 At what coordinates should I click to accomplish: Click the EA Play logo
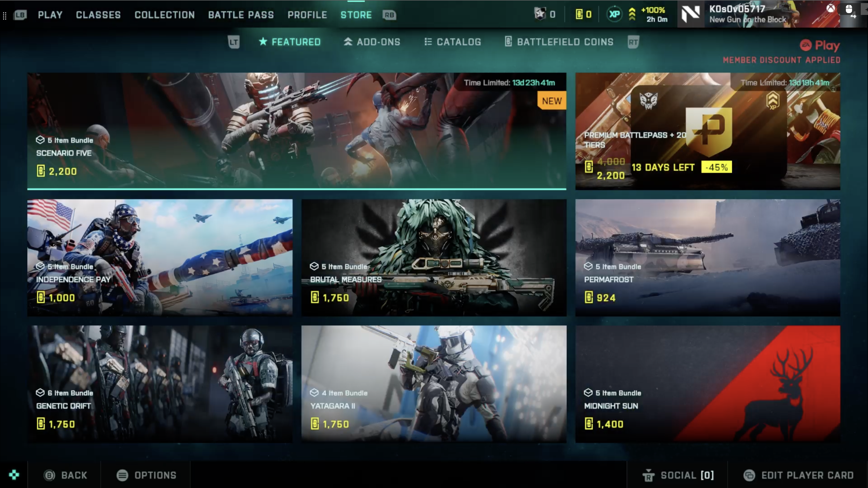(820, 46)
